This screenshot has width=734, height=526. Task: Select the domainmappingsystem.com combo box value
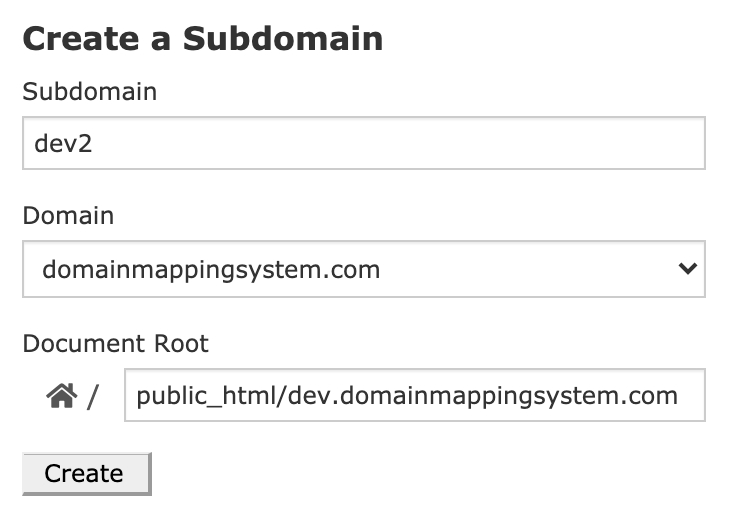(211, 270)
